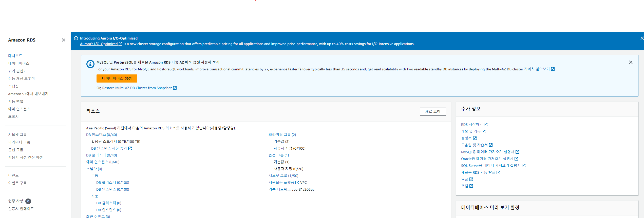Open 스냅샷 in the sidebar
644x218 pixels.
point(13,86)
